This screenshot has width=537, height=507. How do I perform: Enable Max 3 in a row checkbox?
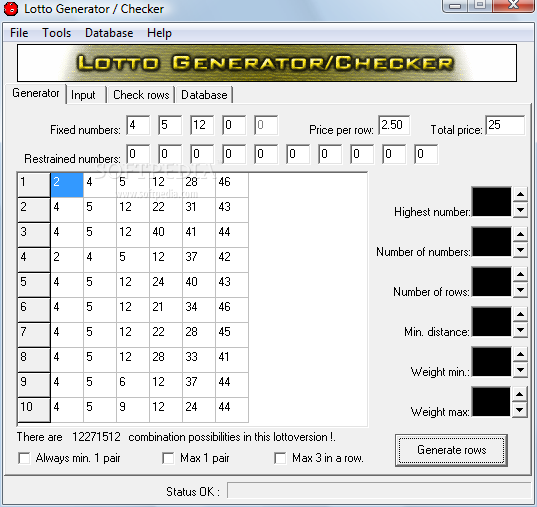[x=280, y=458]
